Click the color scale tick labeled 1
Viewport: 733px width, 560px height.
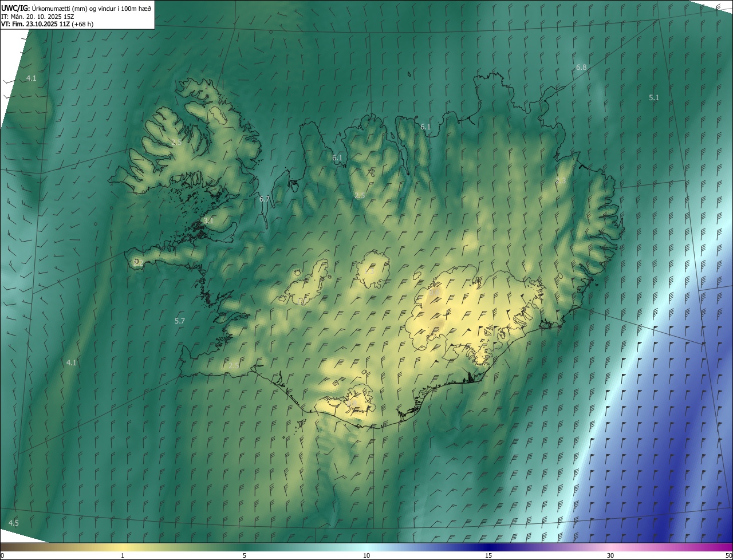click(x=123, y=555)
